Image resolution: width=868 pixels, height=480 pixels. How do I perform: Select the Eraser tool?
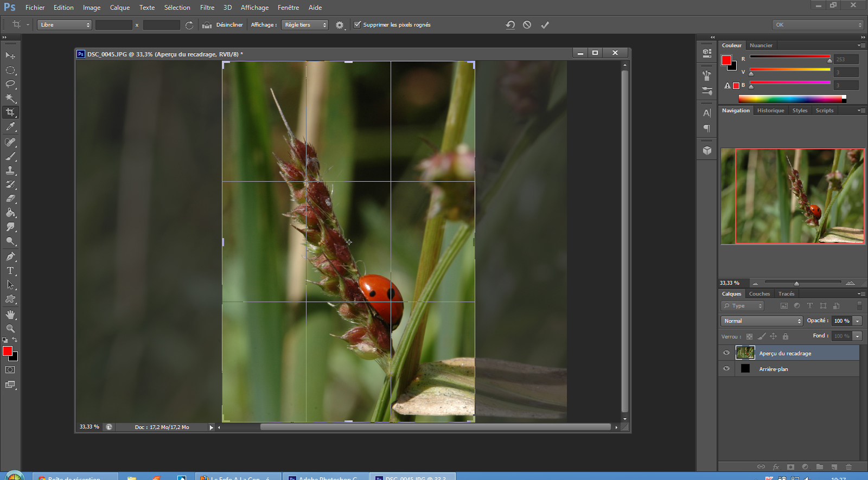pos(10,199)
